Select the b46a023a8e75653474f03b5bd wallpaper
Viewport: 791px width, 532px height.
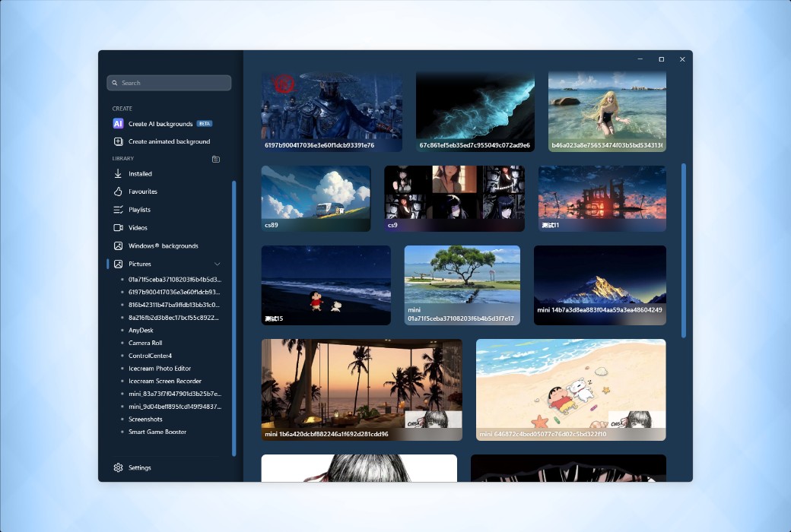click(607, 112)
